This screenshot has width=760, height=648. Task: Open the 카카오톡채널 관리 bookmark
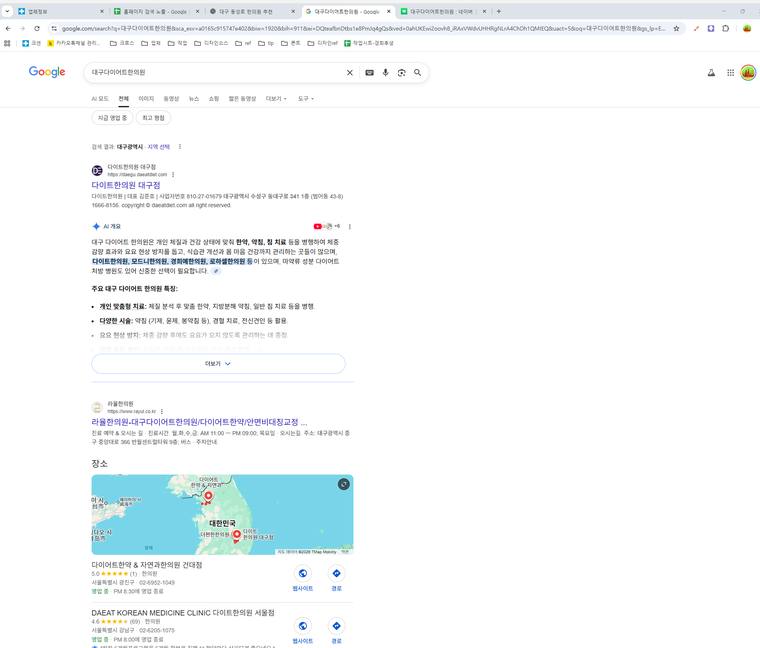coord(73,43)
